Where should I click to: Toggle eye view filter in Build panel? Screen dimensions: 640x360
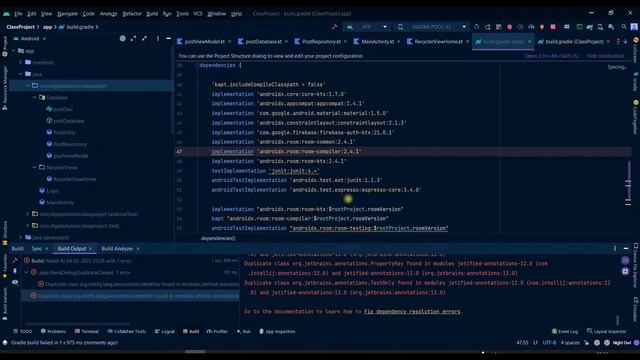(x=15, y=282)
